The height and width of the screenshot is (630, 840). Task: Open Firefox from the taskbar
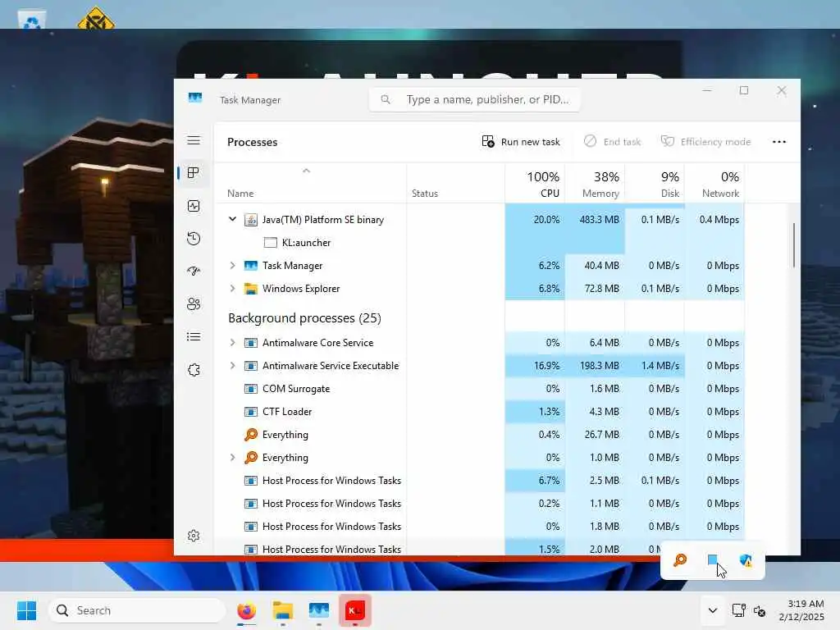click(246, 610)
